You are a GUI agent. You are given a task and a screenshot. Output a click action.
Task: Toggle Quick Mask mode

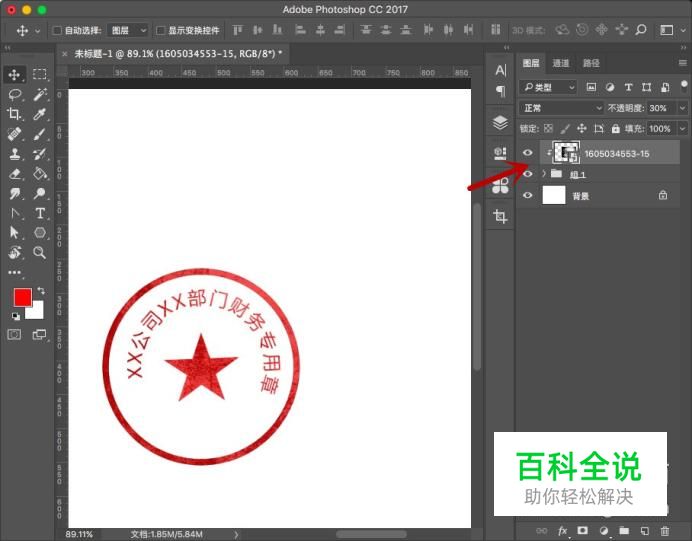[x=14, y=334]
